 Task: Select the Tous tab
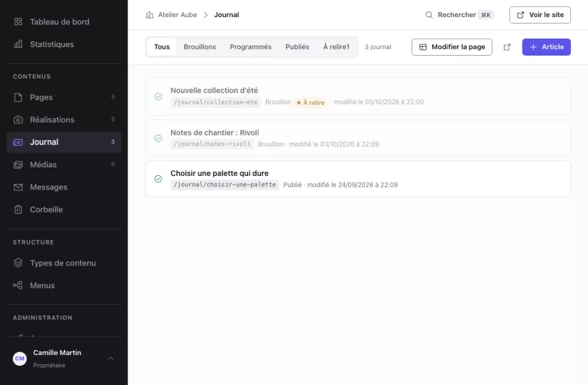(162, 47)
